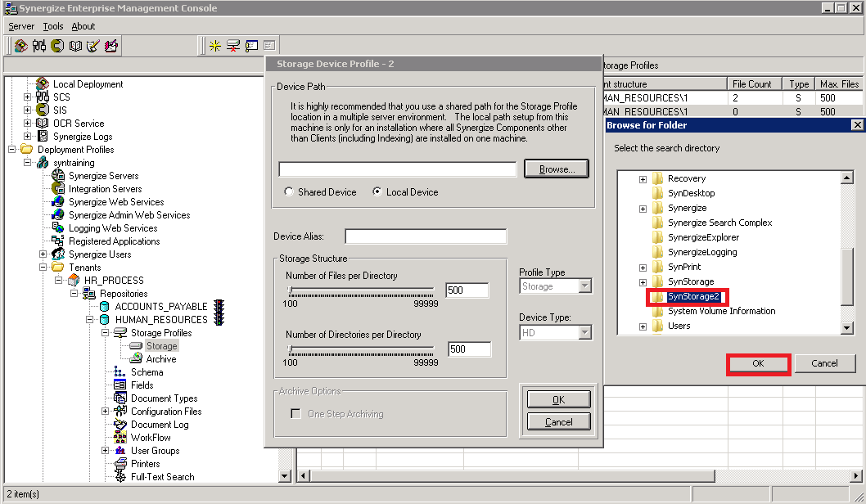Collapse the Deployment Profiles node
This screenshot has width=866, height=504.
click(x=11, y=150)
